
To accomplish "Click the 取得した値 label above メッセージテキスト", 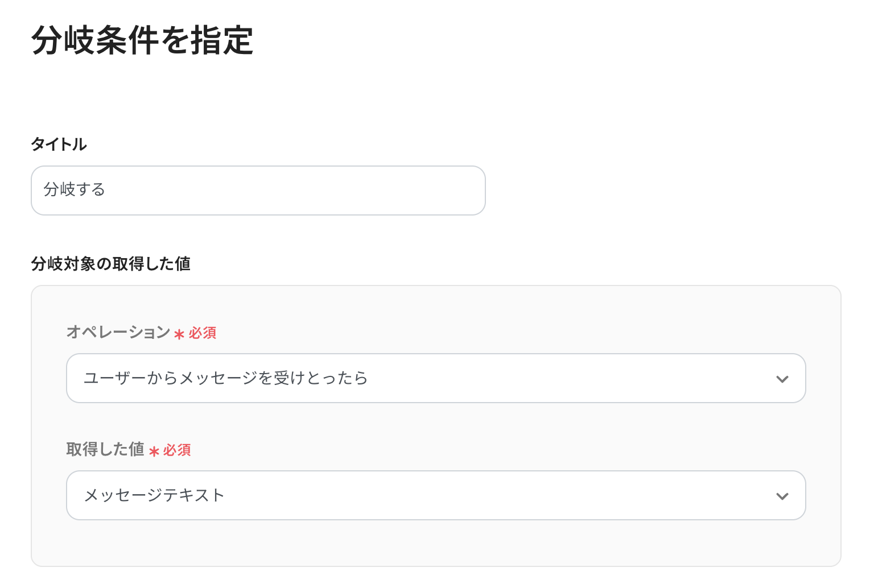I will (x=105, y=449).
